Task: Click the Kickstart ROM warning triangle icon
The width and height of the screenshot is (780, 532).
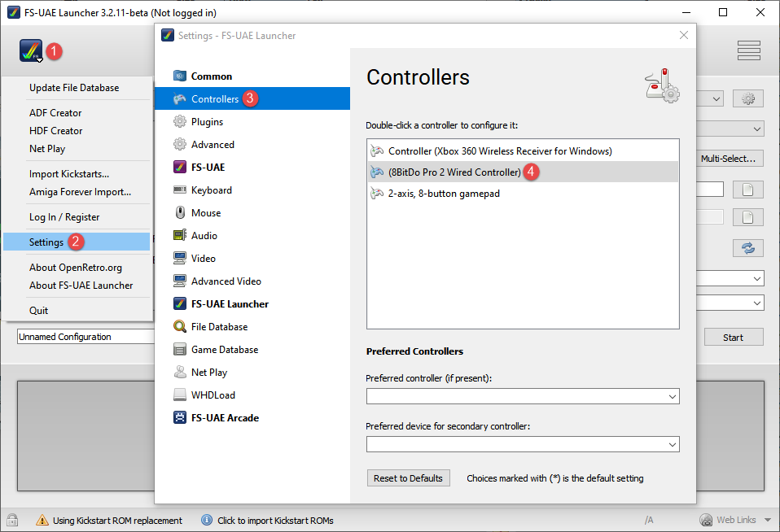Action: click(x=41, y=520)
